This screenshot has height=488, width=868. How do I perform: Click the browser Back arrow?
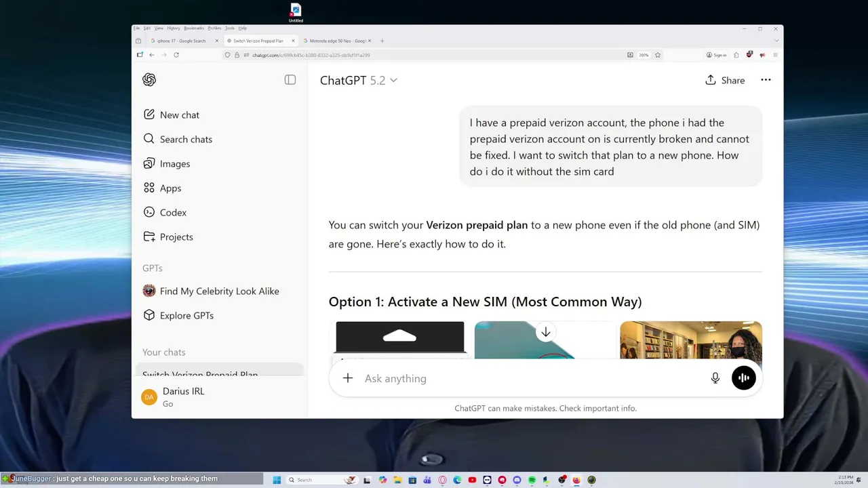152,55
